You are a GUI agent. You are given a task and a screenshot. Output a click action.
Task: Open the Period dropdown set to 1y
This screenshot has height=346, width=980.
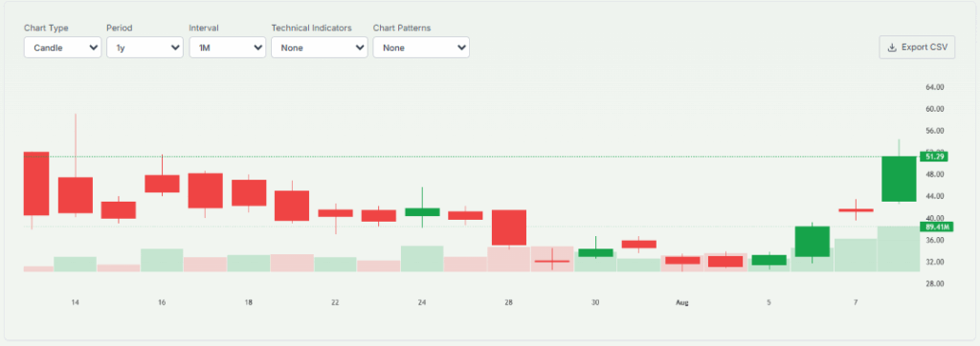point(145,48)
